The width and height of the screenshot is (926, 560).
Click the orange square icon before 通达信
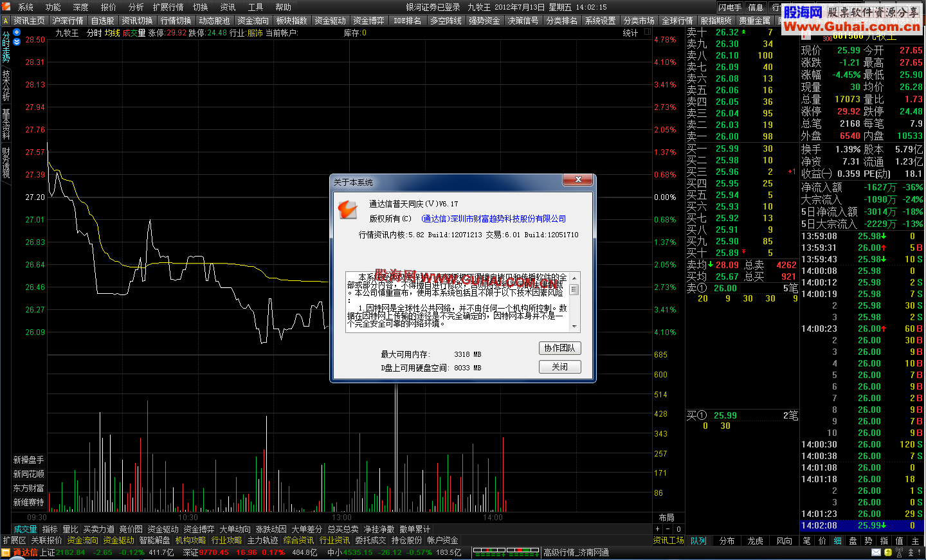coord(6,552)
